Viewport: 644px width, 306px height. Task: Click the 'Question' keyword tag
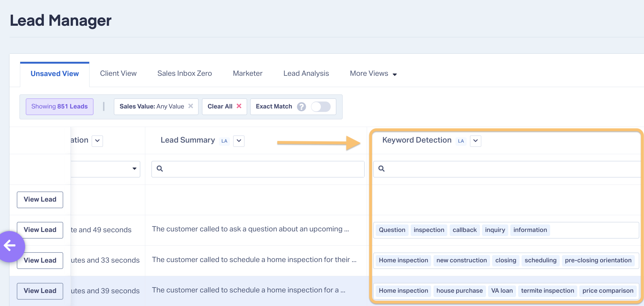[x=392, y=230]
